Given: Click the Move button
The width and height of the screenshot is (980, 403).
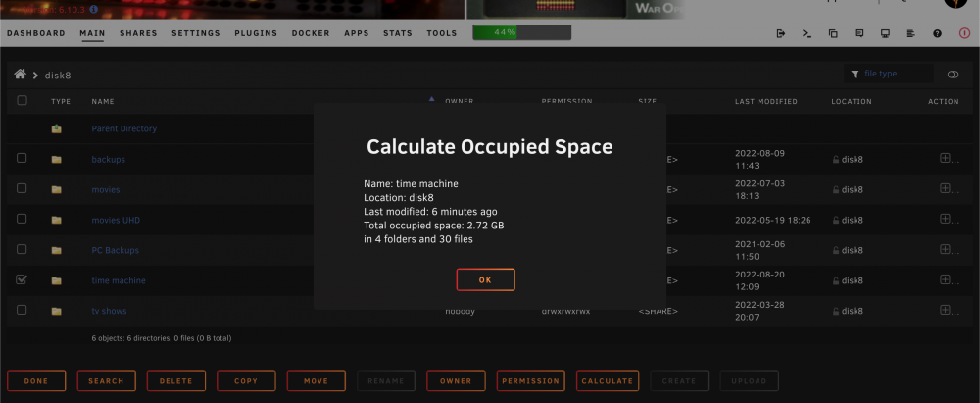Looking at the screenshot, I should coord(317,381).
